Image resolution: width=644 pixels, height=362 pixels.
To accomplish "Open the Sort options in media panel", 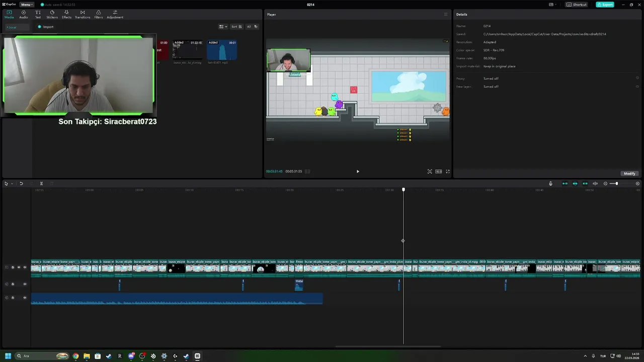I will (236, 27).
